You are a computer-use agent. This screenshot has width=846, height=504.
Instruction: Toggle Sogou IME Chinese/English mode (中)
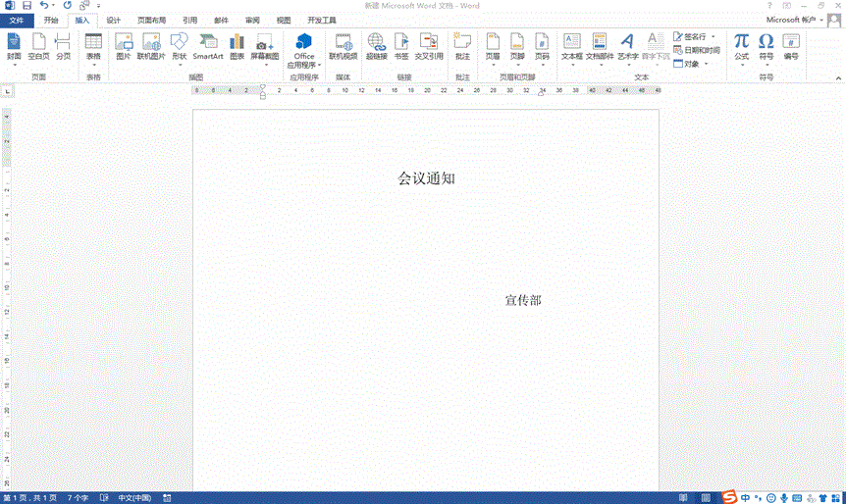746,496
